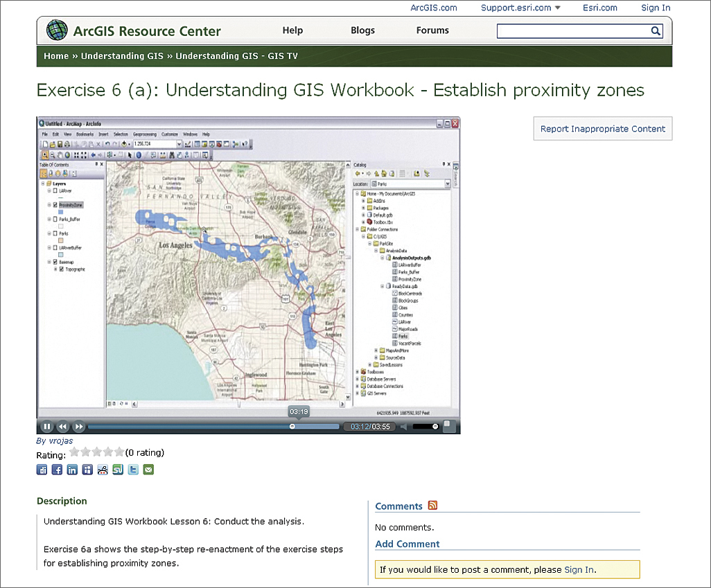
Task: Open the Forums section
Action: [432, 30]
